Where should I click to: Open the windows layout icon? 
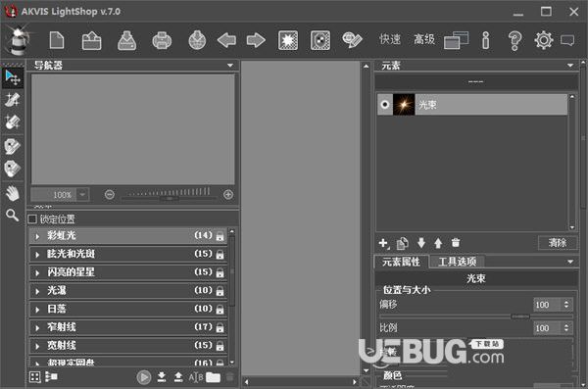456,40
